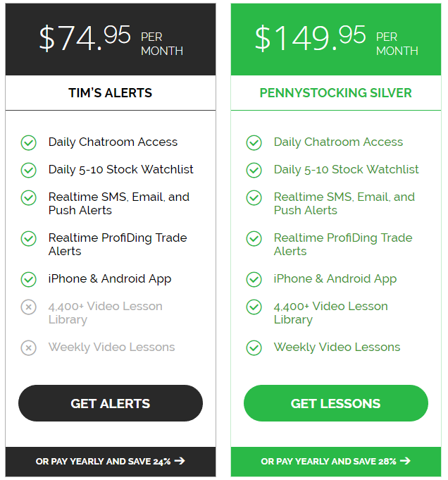This screenshot has height=480, width=448.
Task: Click X icon beside Tim's Alerts Video Lesson Library
Action: 28,307
